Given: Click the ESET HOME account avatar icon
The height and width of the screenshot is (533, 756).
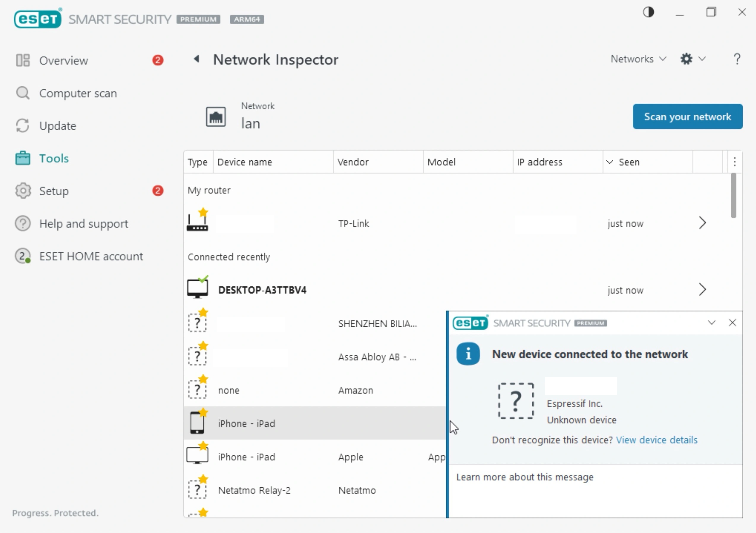Looking at the screenshot, I should coord(23,256).
